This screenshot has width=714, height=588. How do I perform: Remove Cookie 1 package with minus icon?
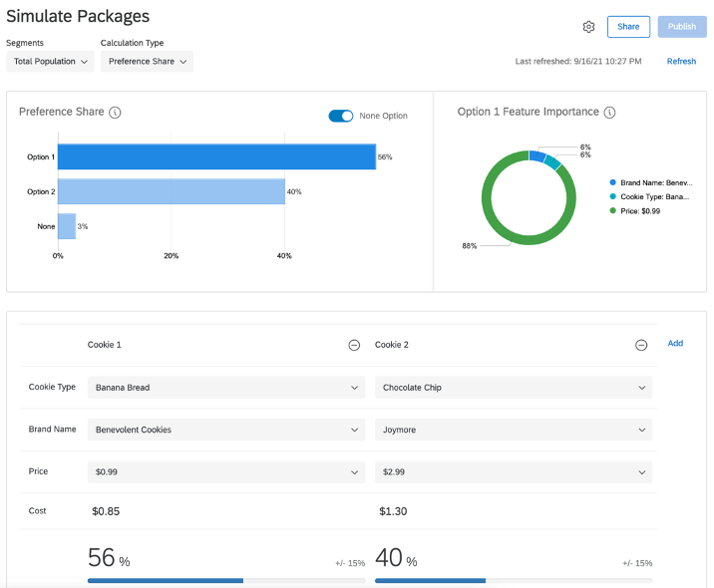(x=354, y=345)
